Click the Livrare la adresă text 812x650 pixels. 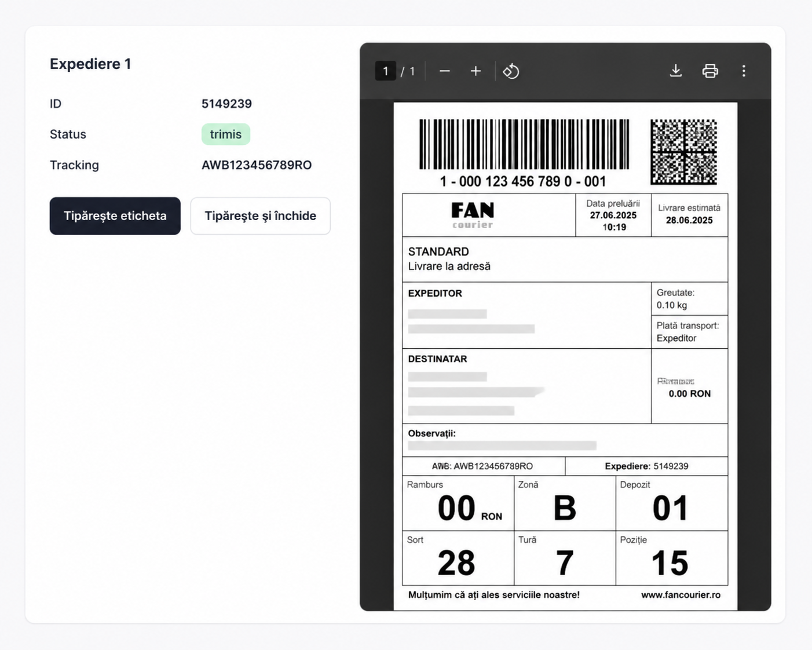point(449,266)
